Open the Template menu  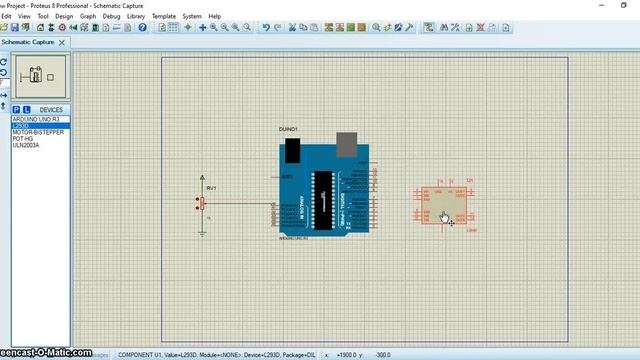[164, 16]
